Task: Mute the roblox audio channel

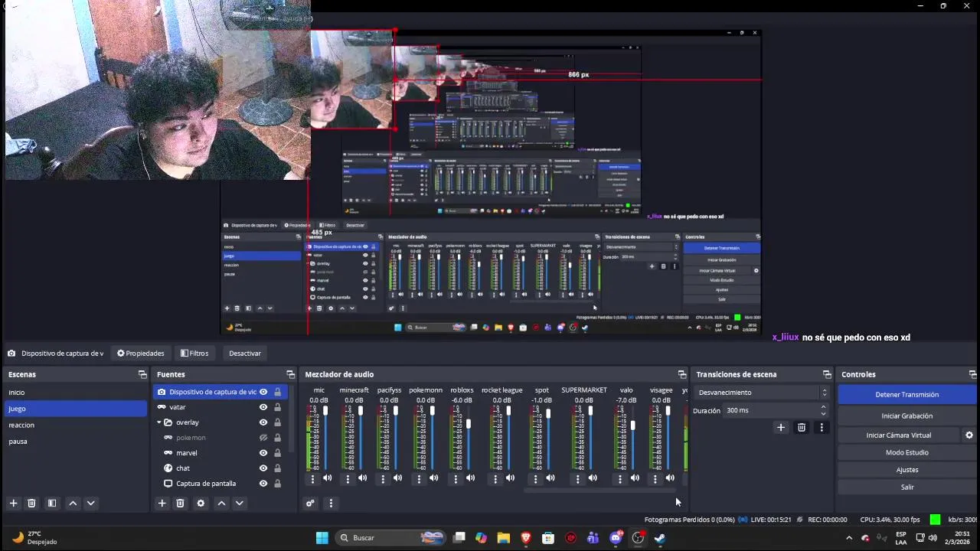Action: (x=470, y=478)
